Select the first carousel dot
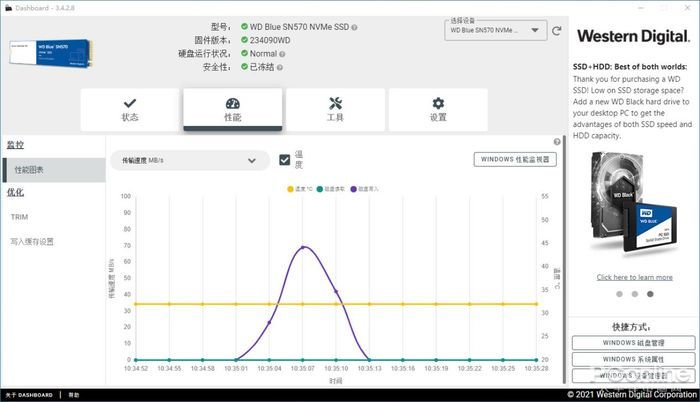 pos(619,294)
